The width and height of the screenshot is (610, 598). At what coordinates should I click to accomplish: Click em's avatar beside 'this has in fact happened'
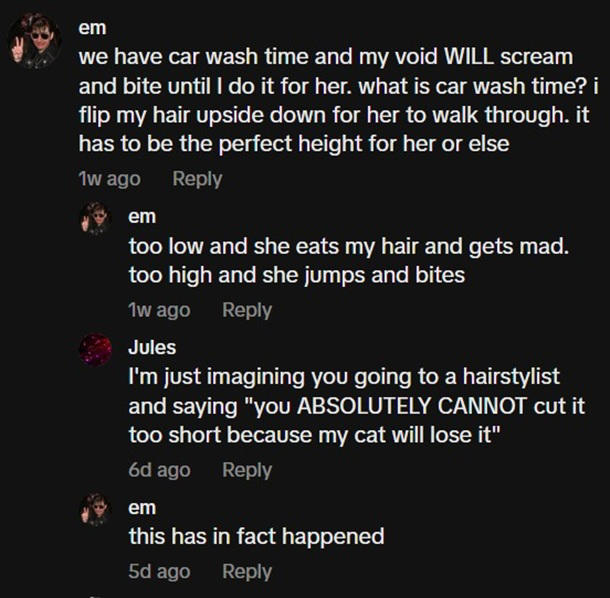(96, 510)
